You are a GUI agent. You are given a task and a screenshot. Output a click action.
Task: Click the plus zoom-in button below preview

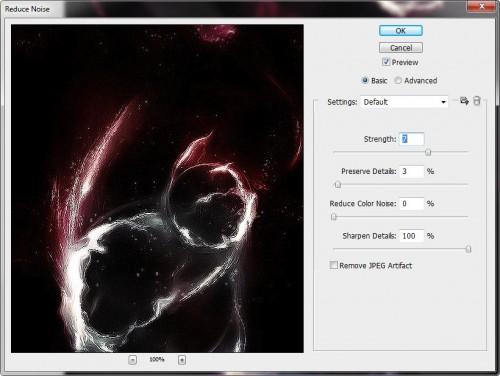(x=182, y=360)
